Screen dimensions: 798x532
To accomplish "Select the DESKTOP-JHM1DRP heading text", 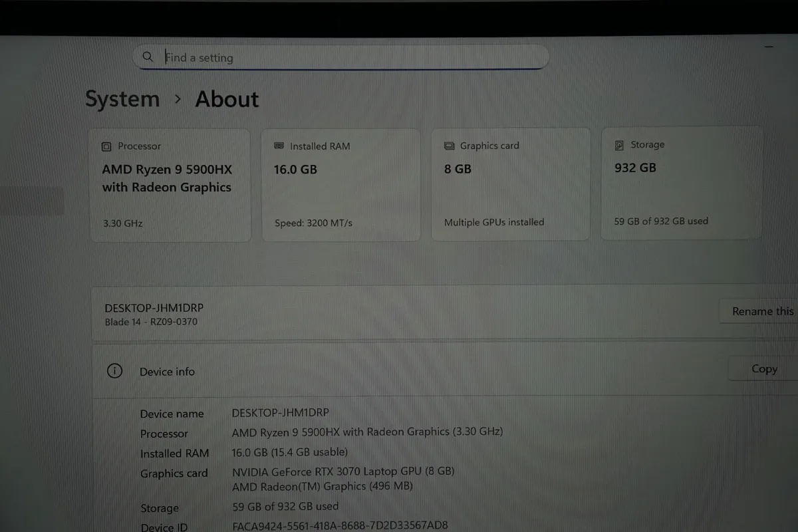I will 154,309.
